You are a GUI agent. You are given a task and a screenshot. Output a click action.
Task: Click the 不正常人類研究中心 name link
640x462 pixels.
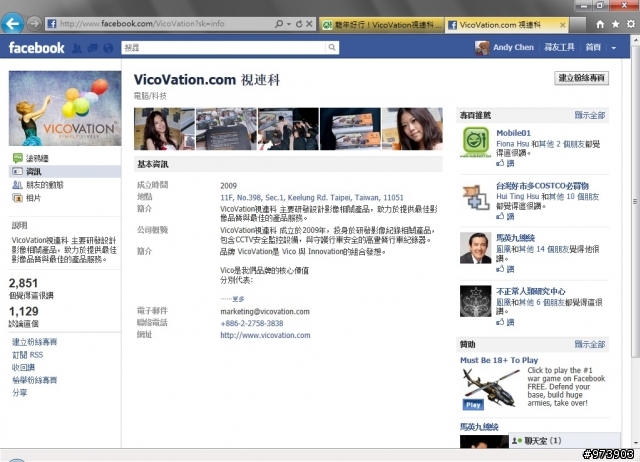(531, 291)
